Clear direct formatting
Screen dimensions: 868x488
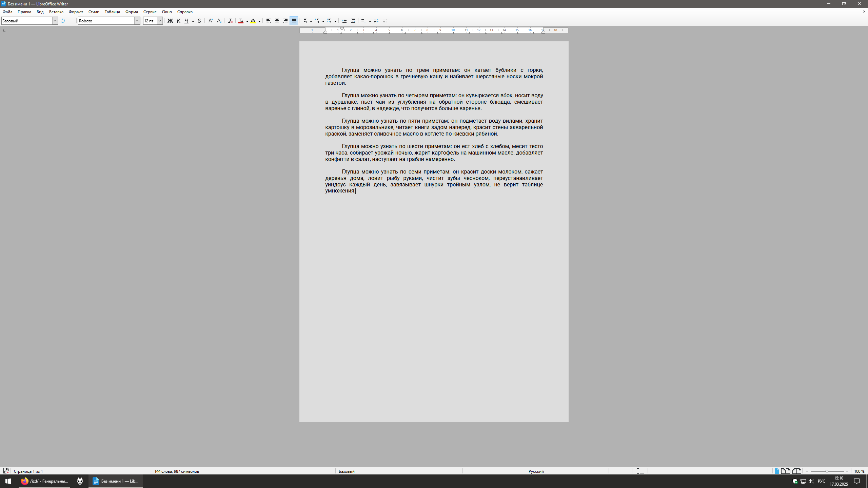pyautogui.click(x=230, y=21)
